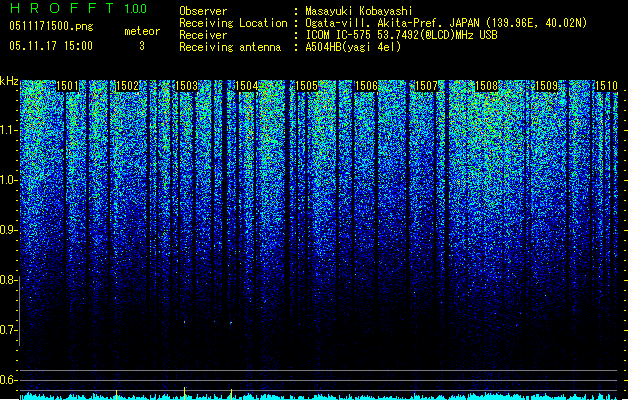The image size is (629, 400).
Task: Click observer name Masayuki Kobayashi
Action: pos(359,11)
